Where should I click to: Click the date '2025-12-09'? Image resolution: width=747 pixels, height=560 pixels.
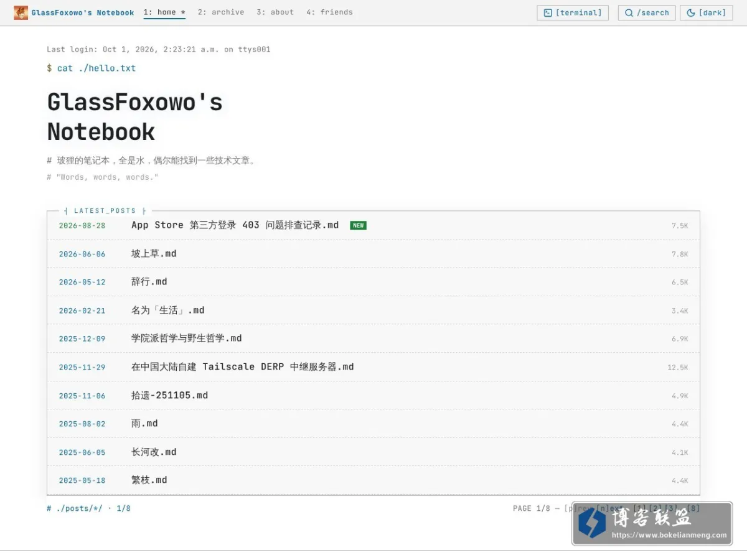click(x=82, y=339)
